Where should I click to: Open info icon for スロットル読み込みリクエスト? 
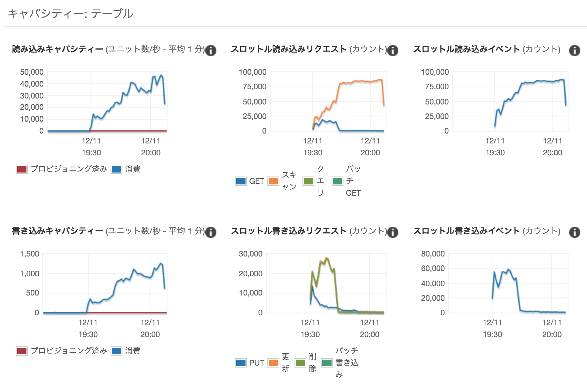coord(393,51)
